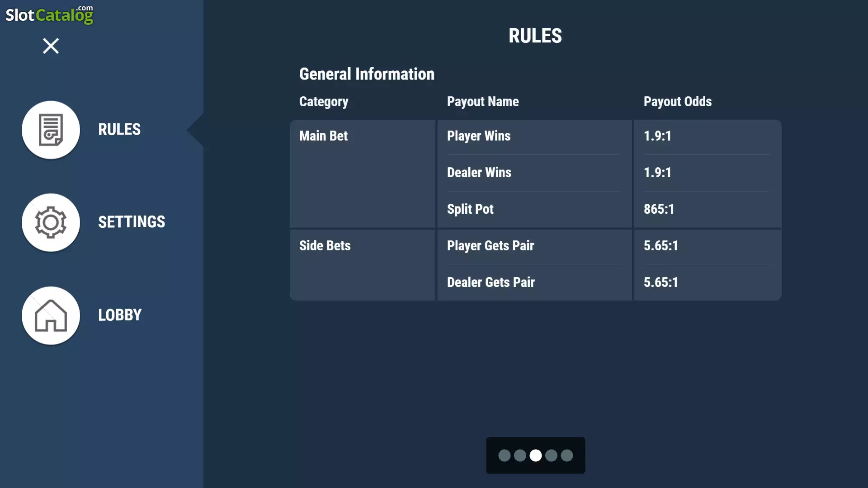Click the SlotCatalog.com logo
Viewport: 868px width, 488px height.
49,15
